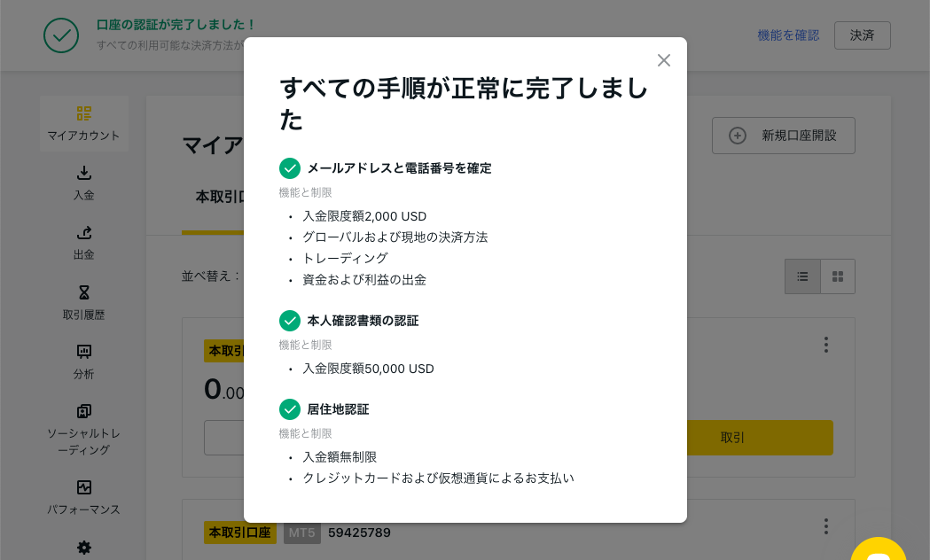
Task: Click the 並べ替え sort label
Action: (211, 276)
